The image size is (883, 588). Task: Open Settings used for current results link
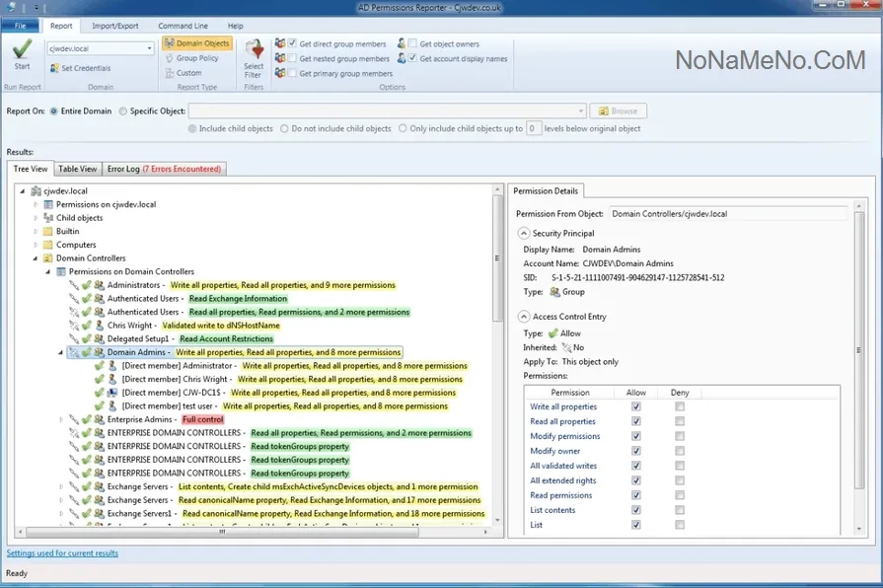tap(62, 553)
